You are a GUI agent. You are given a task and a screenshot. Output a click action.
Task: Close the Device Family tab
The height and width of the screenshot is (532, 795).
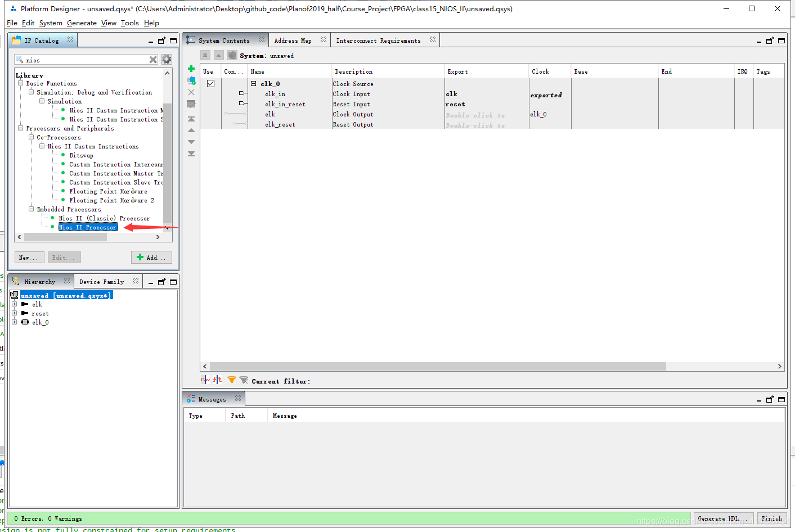[x=136, y=280]
